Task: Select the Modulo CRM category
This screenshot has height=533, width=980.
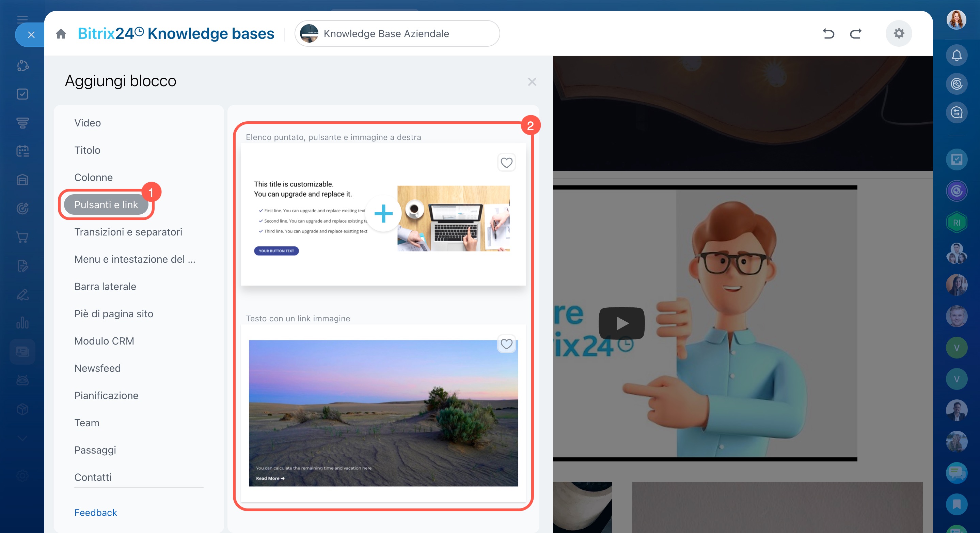Action: pos(104,341)
